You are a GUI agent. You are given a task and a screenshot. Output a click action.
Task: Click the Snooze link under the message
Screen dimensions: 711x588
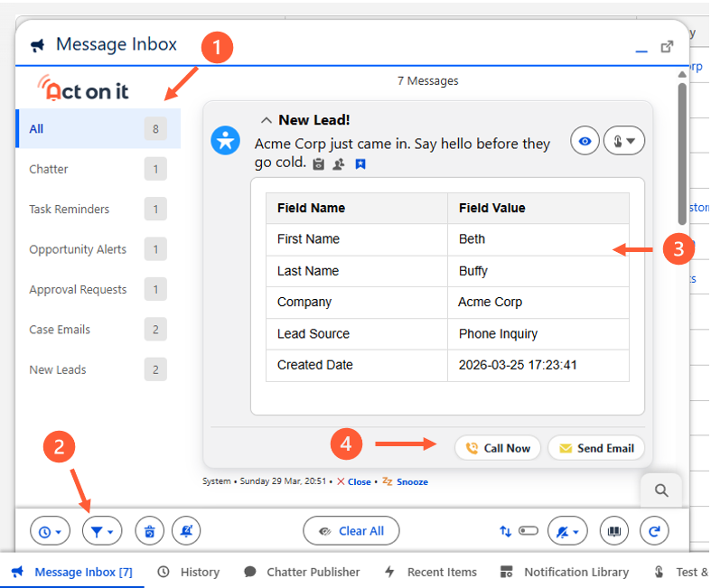tap(412, 482)
